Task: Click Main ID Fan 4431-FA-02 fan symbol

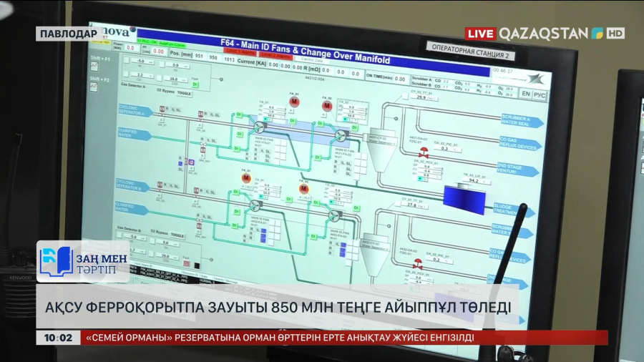Action: [x=341, y=134]
